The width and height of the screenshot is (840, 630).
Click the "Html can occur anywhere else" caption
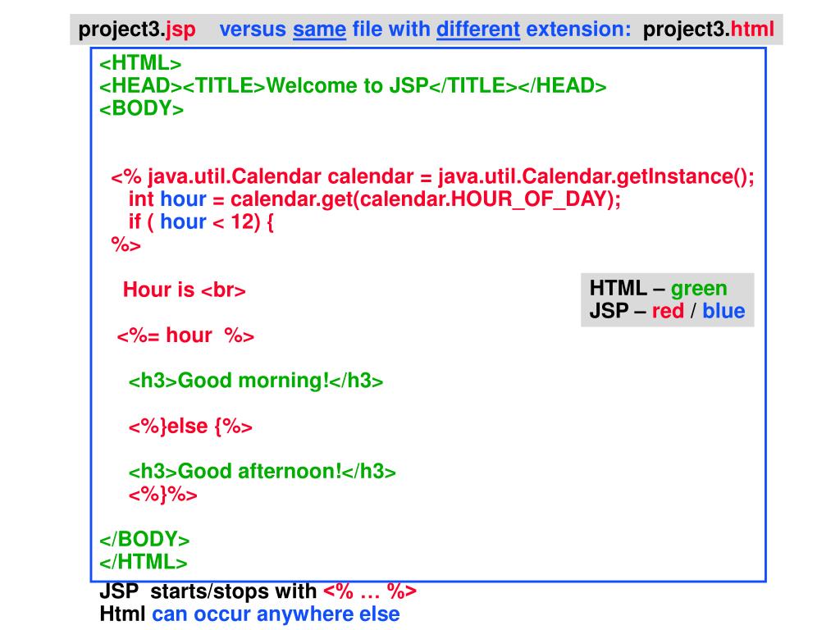pyautogui.click(x=249, y=614)
